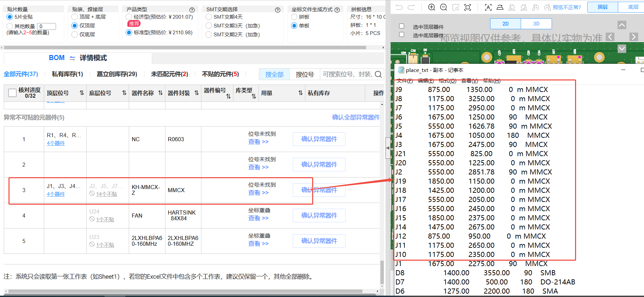Tick the 核对进度 header checkbox
This screenshot has width=644, height=297.
tap(12, 93)
